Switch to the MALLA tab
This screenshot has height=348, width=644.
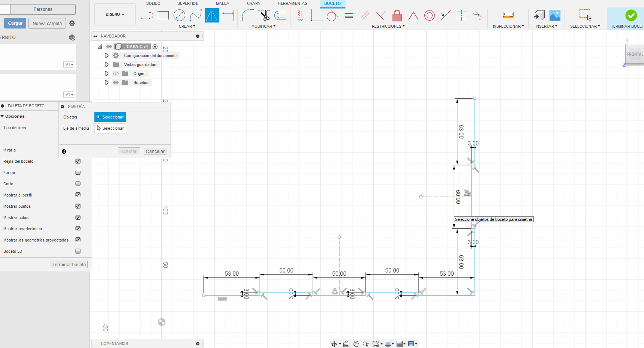[x=222, y=3]
